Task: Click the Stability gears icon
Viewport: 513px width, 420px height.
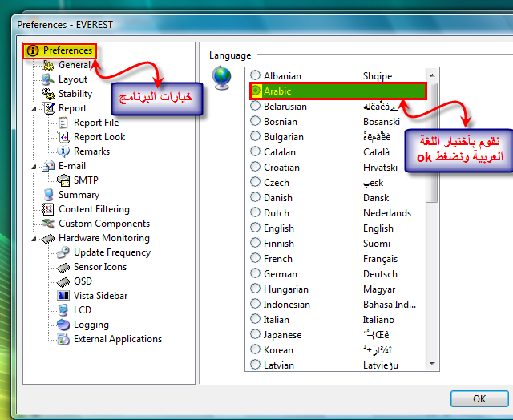Action: (48, 94)
